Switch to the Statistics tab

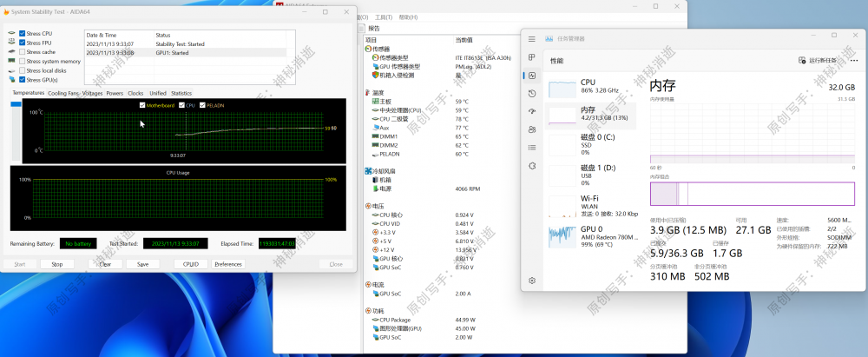[181, 93]
